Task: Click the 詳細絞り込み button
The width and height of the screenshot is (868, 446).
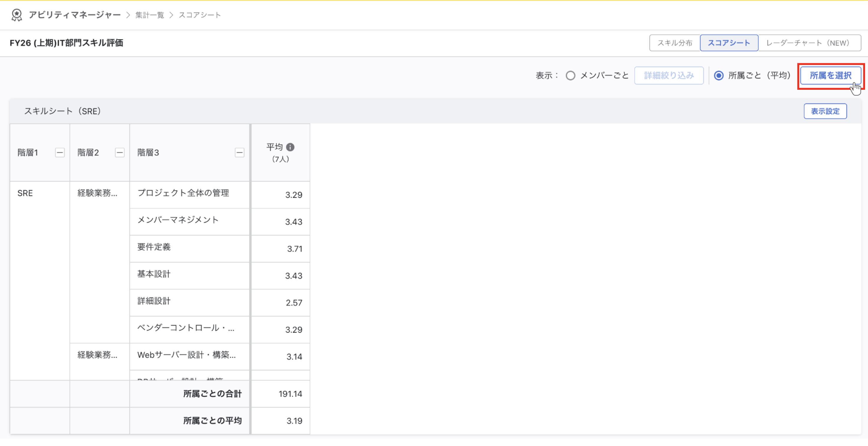Action: pos(668,76)
